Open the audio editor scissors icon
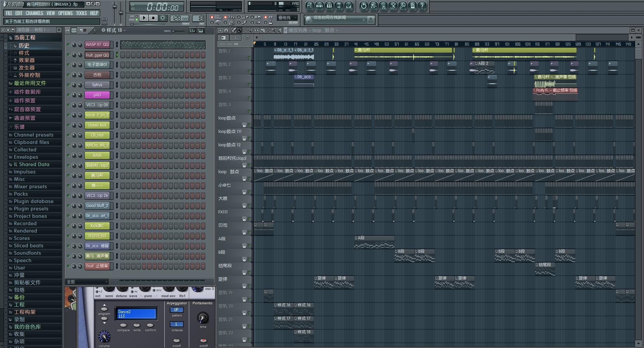 (393, 6)
